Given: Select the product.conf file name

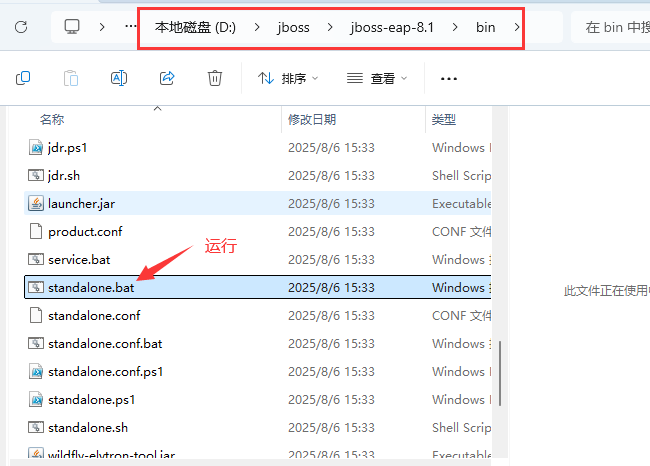Looking at the screenshot, I should [85, 231].
